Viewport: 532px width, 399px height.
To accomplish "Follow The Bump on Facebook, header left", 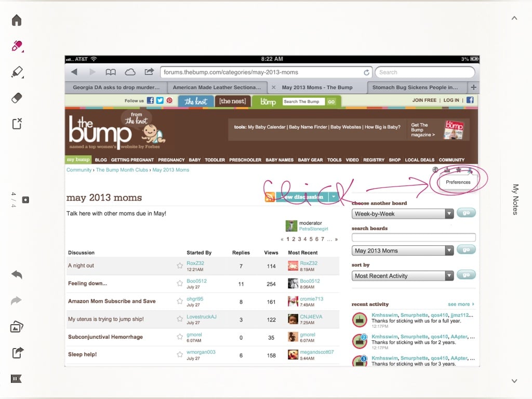I will 150,100.
